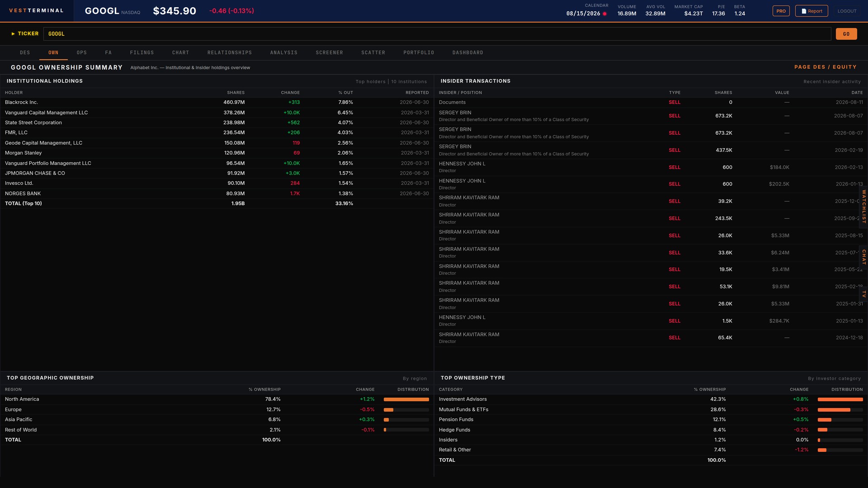Click the Rest of World region

[x=217, y=430]
